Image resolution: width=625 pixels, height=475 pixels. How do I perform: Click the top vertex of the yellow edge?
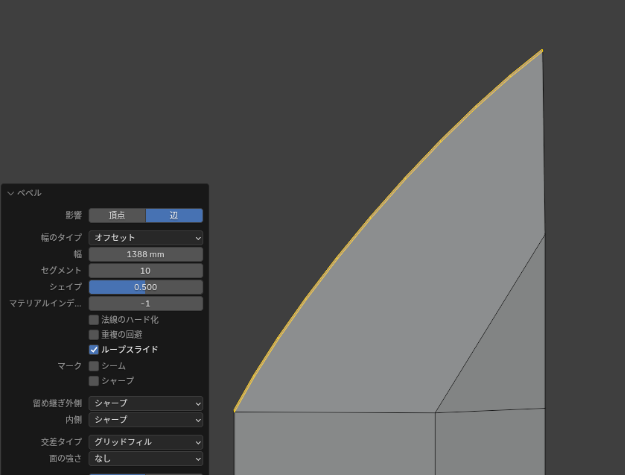pyautogui.click(x=542, y=50)
